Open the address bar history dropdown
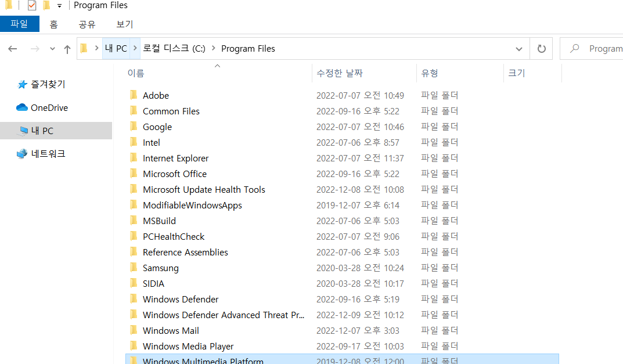Screen dimensions: 623x364 pyautogui.click(x=519, y=49)
